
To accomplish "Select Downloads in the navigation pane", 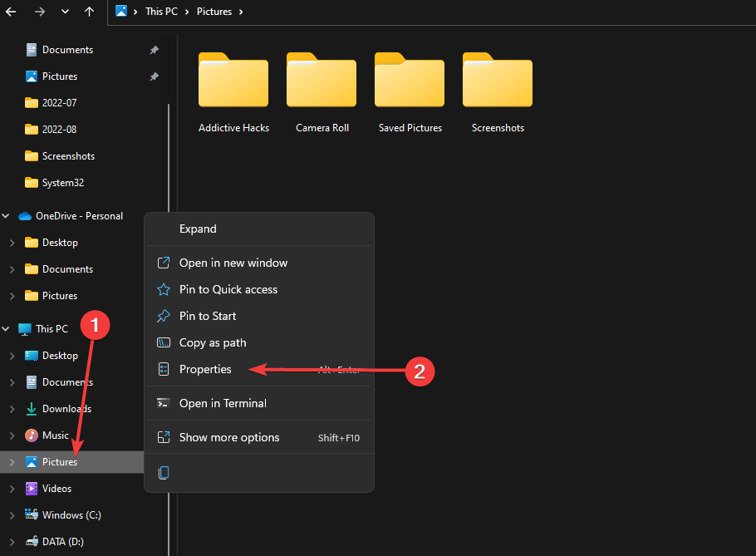I will click(66, 409).
